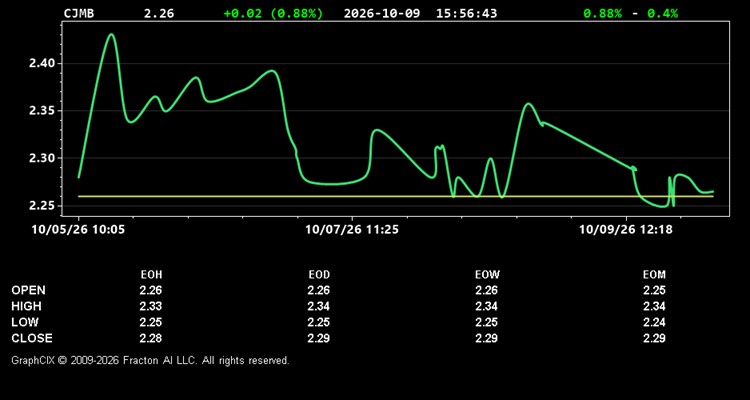Click the green 0.4% at header right
The height and width of the screenshot is (400, 750).
662,13
